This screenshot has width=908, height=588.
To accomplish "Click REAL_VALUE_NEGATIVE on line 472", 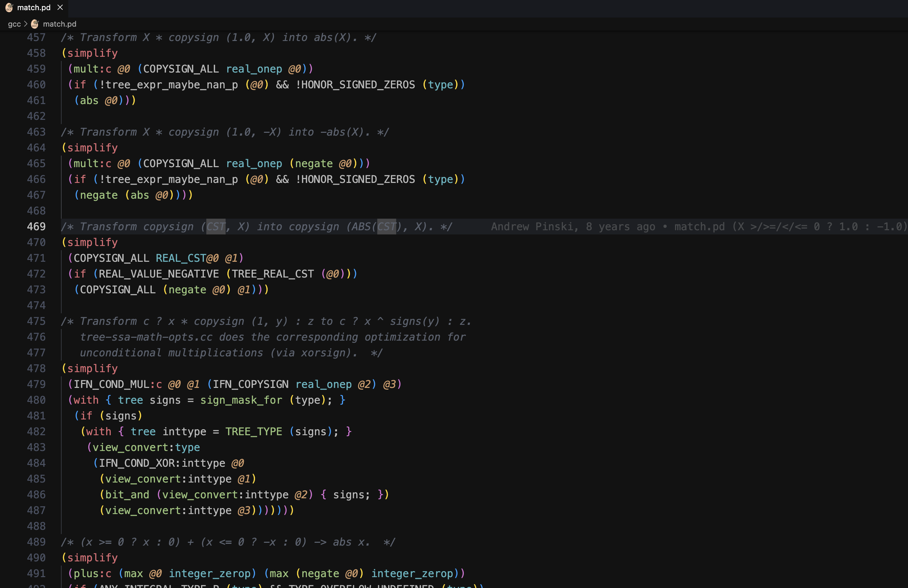I will click(159, 274).
